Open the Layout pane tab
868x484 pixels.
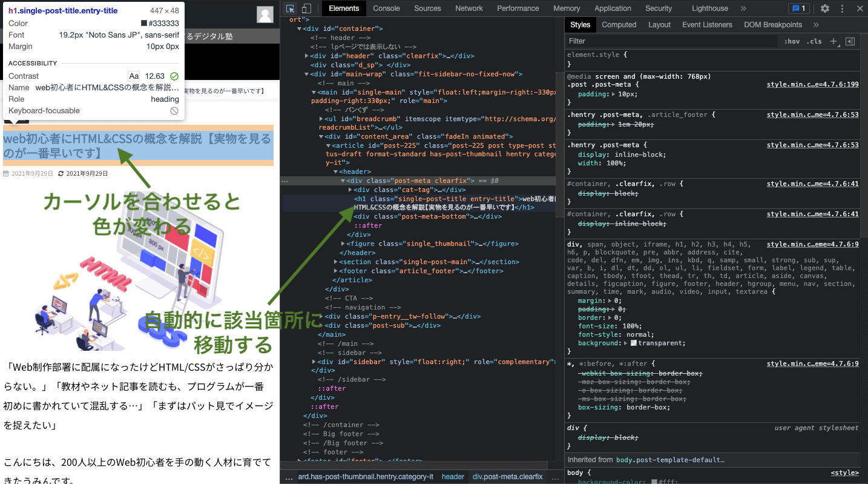[659, 25]
